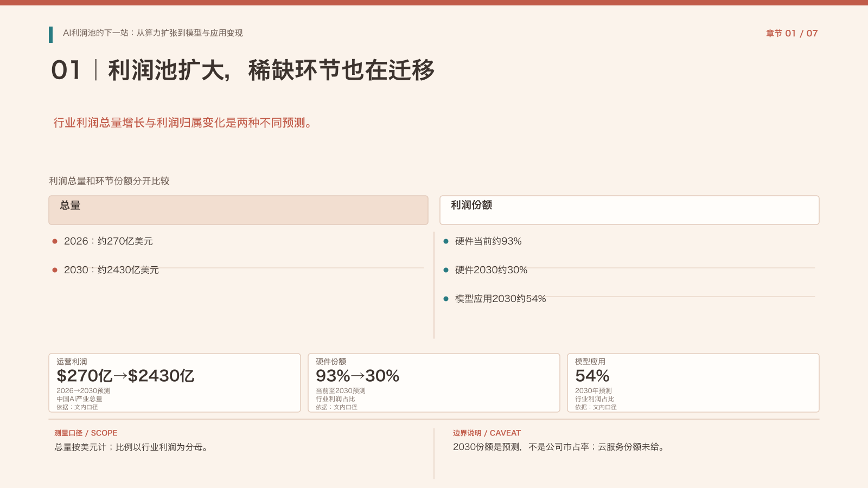Click the caveat text 2030份额是预测

[x=486, y=447]
